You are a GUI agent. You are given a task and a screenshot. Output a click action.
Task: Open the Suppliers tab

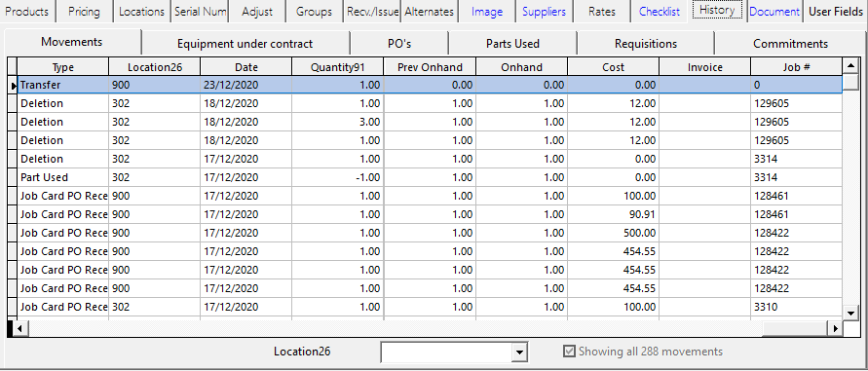coord(545,12)
